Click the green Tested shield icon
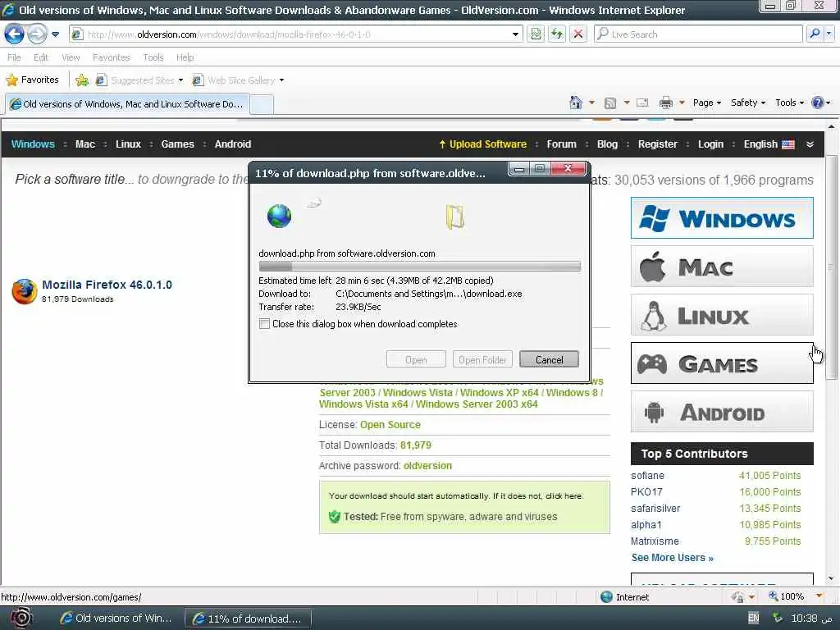 pos(335,517)
